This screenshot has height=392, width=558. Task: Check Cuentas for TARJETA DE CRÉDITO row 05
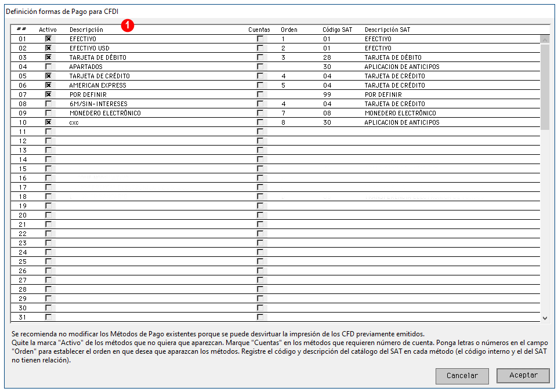point(260,76)
